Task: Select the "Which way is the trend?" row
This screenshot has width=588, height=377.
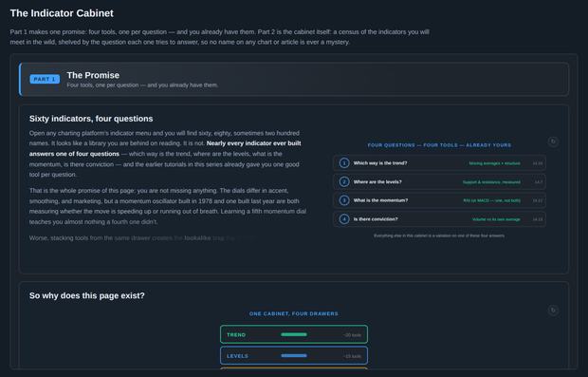Action: click(x=439, y=163)
